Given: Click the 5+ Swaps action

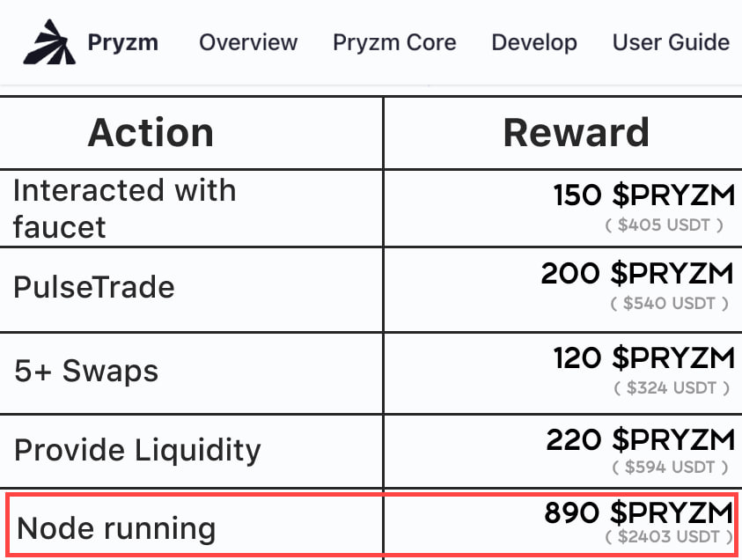Looking at the screenshot, I should coord(86,371).
